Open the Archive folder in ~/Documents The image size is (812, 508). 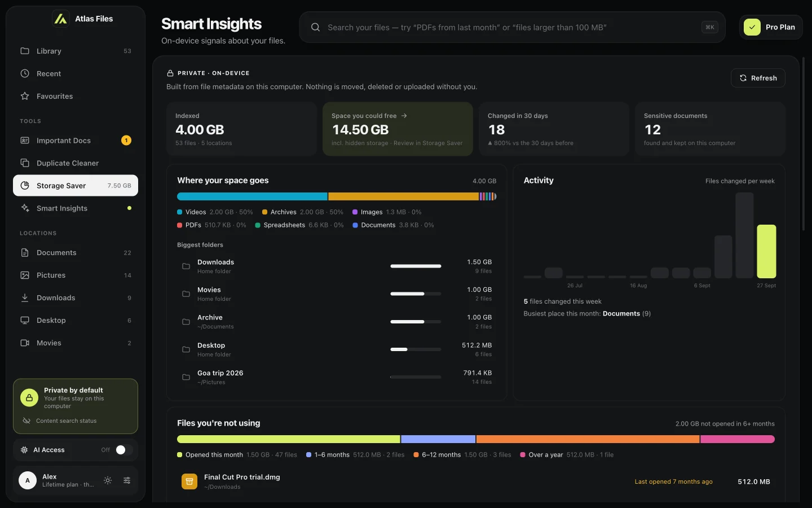point(337,321)
